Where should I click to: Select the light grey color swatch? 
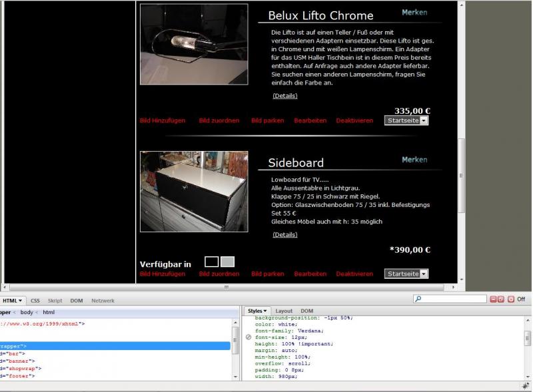point(227,262)
